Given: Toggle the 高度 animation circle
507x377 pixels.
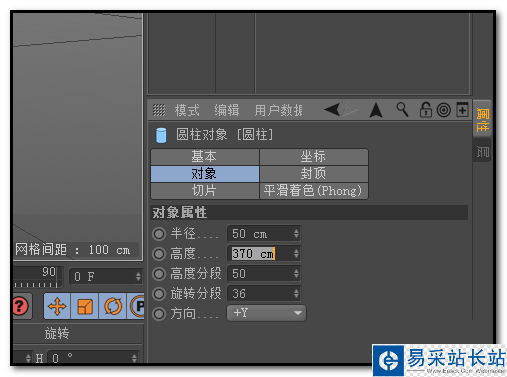Looking at the screenshot, I should [159, 254].
